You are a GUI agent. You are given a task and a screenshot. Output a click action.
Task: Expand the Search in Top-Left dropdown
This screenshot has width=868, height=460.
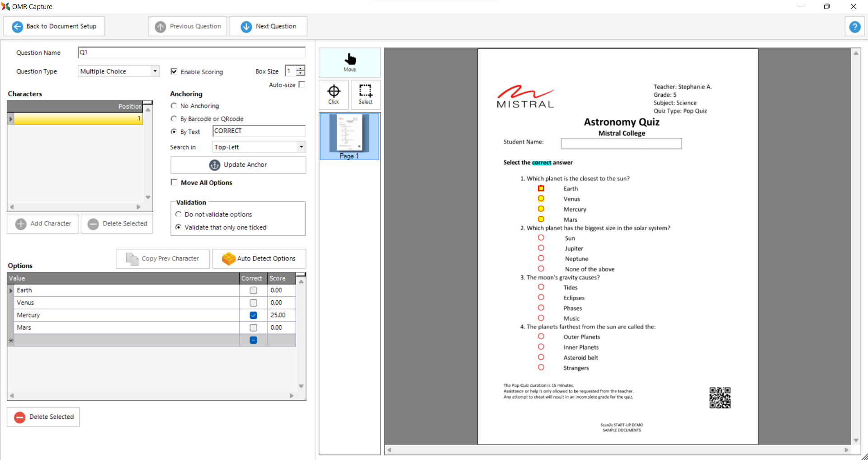click(301, 147)
